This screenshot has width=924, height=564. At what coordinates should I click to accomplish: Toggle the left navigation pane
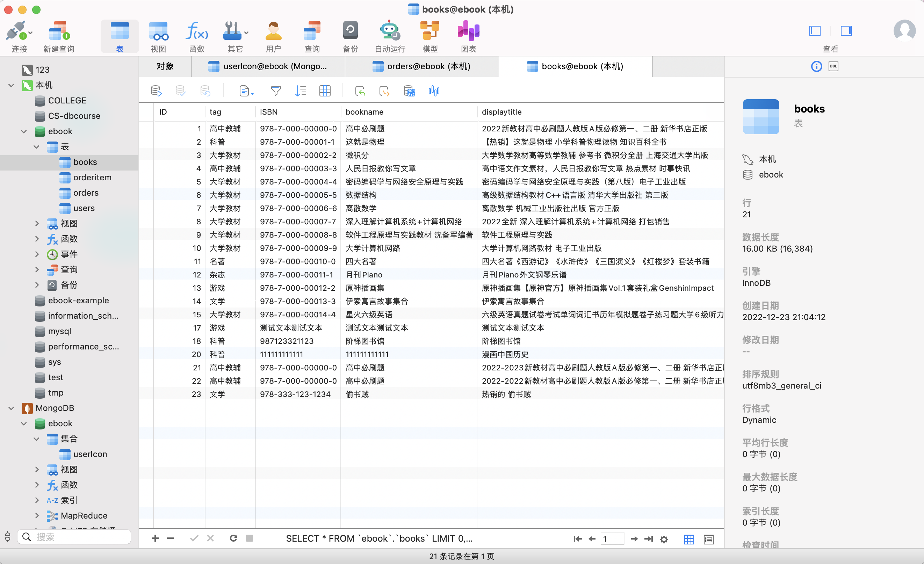click(x=814, y=31)
